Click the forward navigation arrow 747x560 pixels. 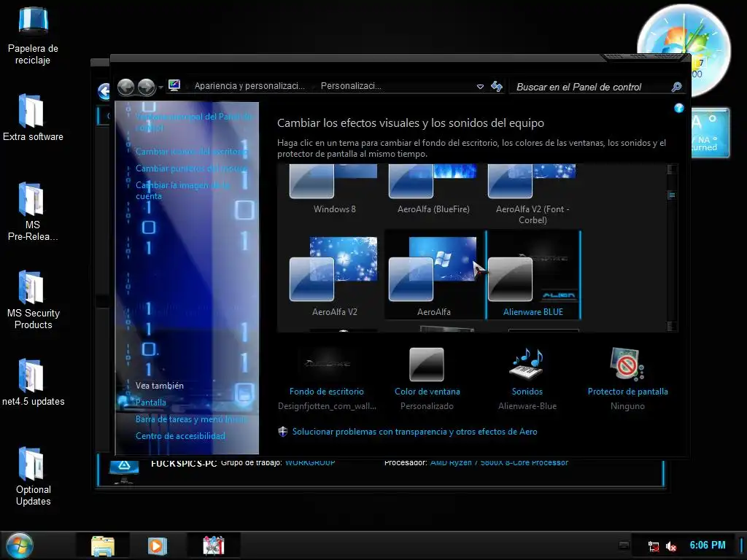[146, 87]
